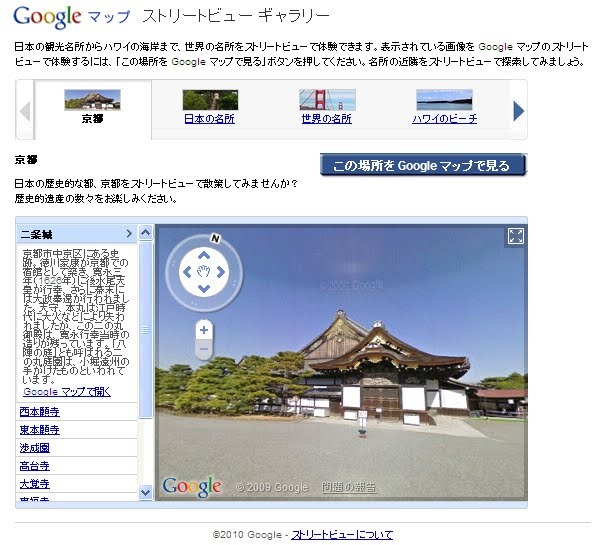Rotate the street view left
The height and width of the screenshot is (545, 600).
[x=187, y=272]
